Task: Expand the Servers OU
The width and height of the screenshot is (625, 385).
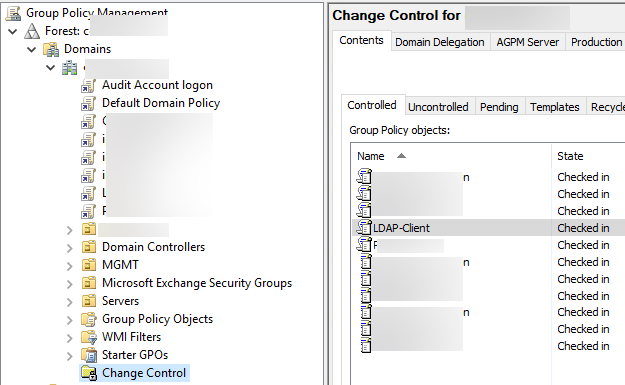Action: [70, 302]
